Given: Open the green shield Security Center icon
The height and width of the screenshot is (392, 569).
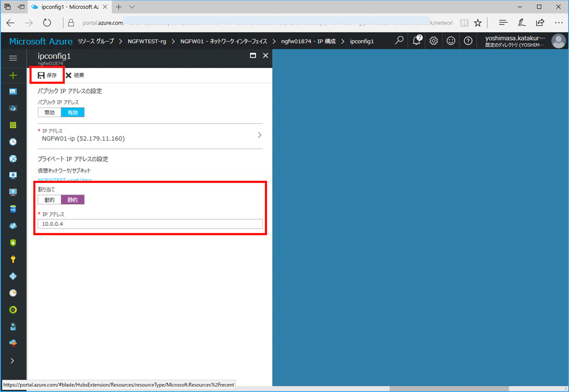Looking at the screenshot, I should [13, 242].
